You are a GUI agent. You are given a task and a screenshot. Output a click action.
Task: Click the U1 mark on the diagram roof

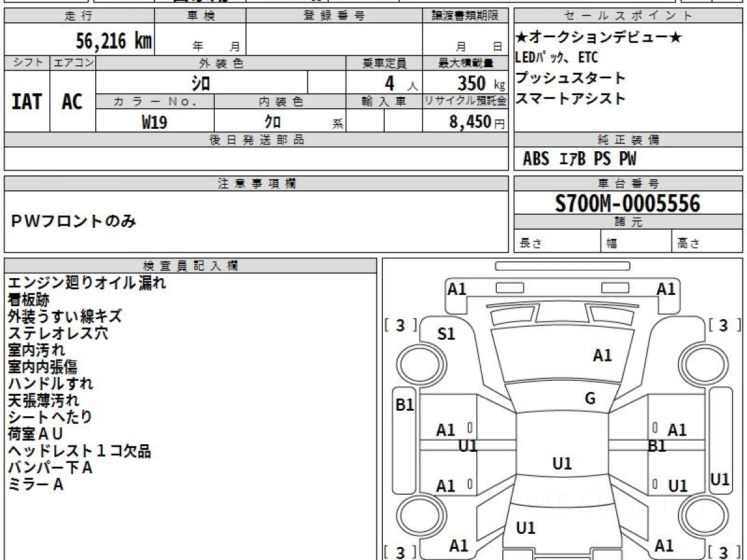tap(562, 464)
